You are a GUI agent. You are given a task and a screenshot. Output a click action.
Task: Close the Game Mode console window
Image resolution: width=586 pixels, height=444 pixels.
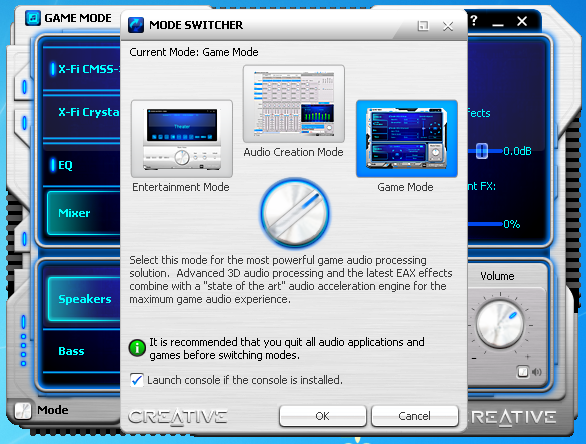tap(522, 21)
